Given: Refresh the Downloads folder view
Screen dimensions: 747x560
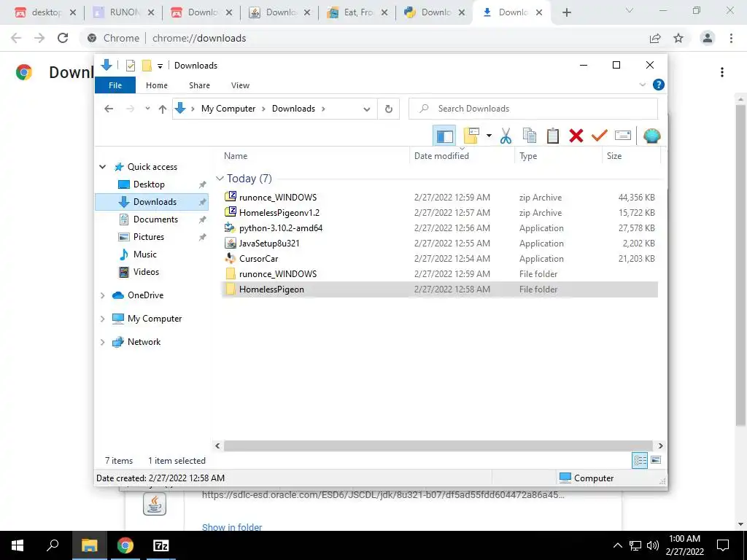Looking at the screenshot, I should tap(389, 109).
